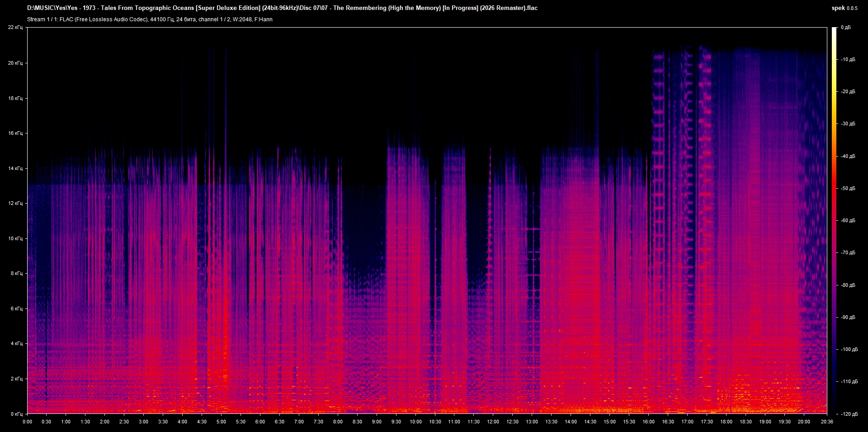Click the 0 дБ level label
Viewport: 868px width, 432px height.
point(846,28)
